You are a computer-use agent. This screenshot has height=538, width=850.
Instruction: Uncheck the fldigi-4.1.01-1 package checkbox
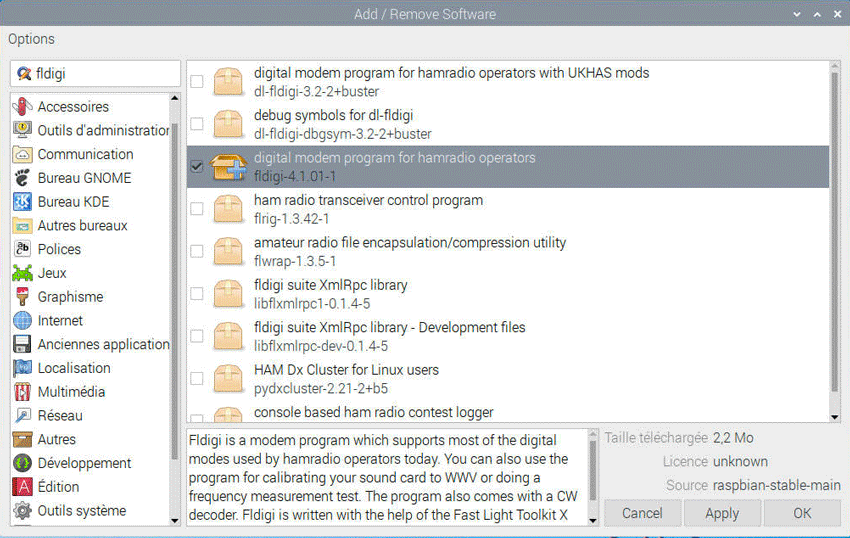pos(197,166)
